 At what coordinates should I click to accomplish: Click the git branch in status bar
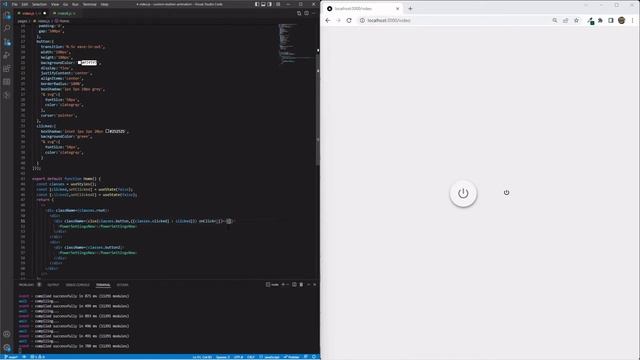pyautogui.click(x=11, y=357)
